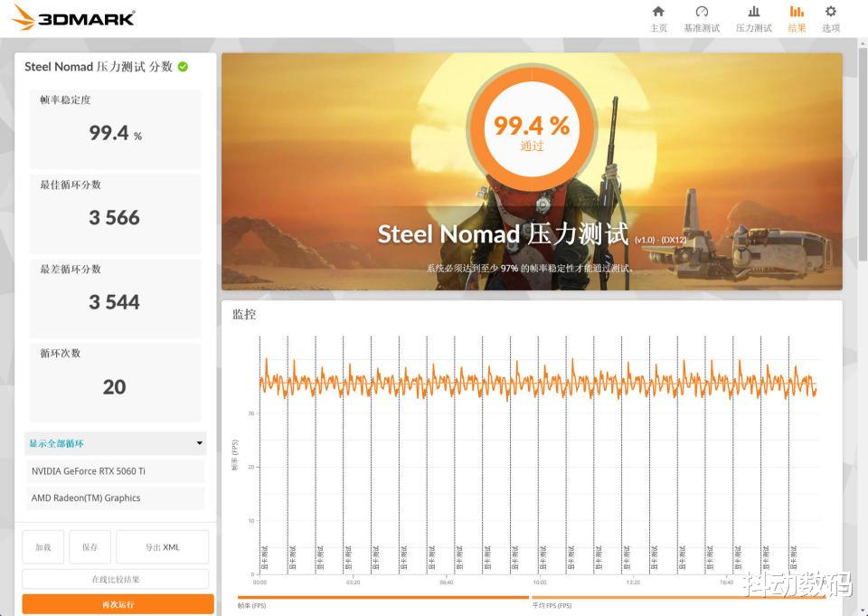Click the 3DMARK logo
Screen dimensions: 868x616
click(73, 18)
